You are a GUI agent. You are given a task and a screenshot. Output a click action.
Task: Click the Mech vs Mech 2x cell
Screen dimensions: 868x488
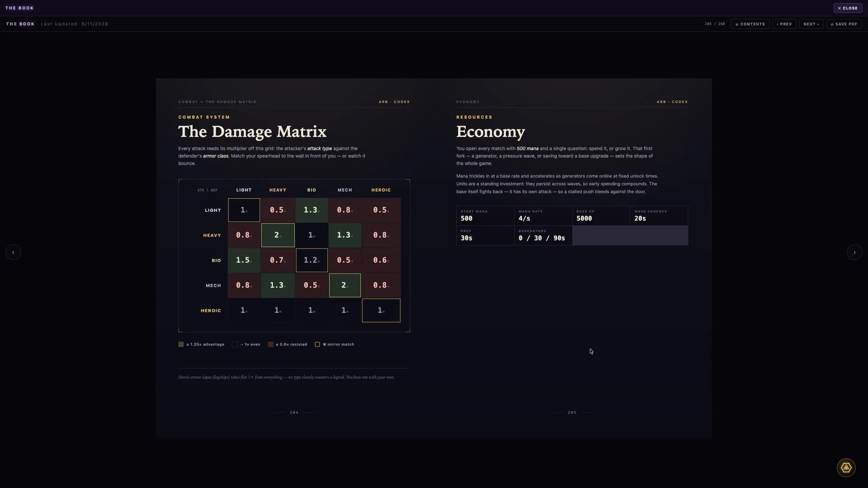[x=345, y=285]
